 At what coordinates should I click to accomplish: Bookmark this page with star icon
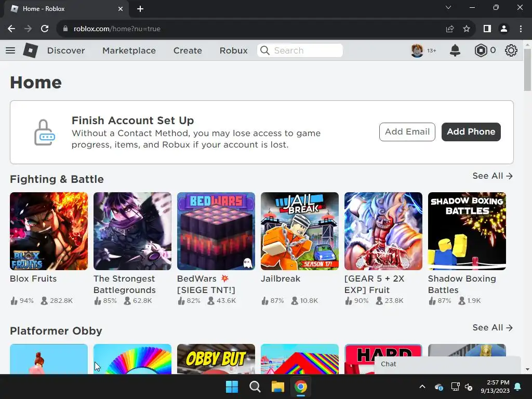pos(467,29)
